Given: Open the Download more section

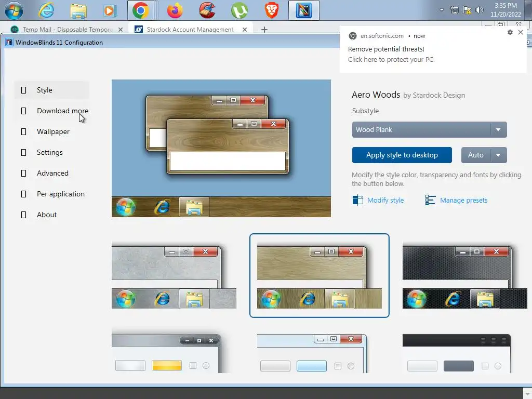Looking at the screenshot, I should [51, 111].
